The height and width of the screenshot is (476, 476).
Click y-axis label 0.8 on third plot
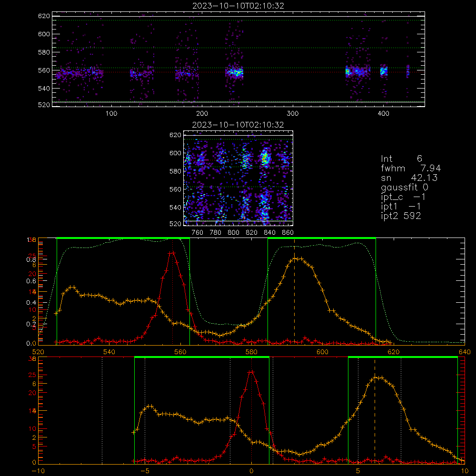point(31,259)
